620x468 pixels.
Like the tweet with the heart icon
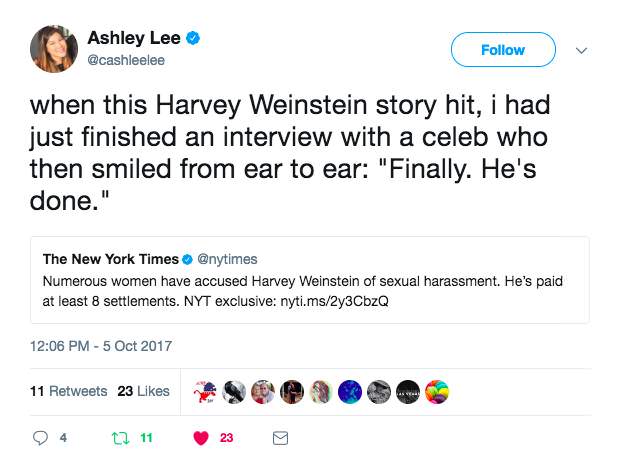click(x=200, y=438)
